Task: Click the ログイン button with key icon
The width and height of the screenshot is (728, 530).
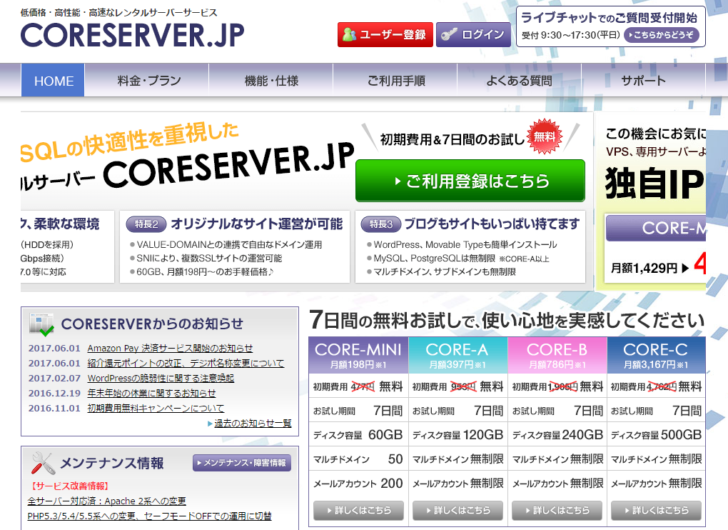Action: [473, 35]
